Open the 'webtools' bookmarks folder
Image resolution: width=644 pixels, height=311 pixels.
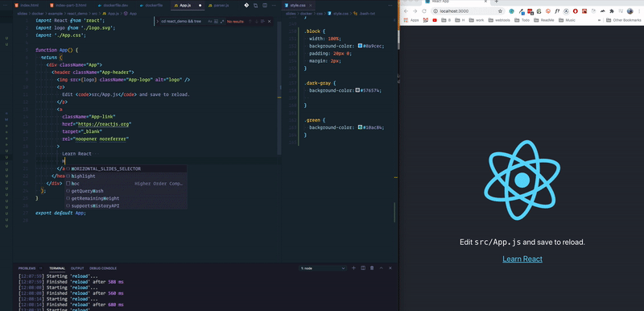499,20
